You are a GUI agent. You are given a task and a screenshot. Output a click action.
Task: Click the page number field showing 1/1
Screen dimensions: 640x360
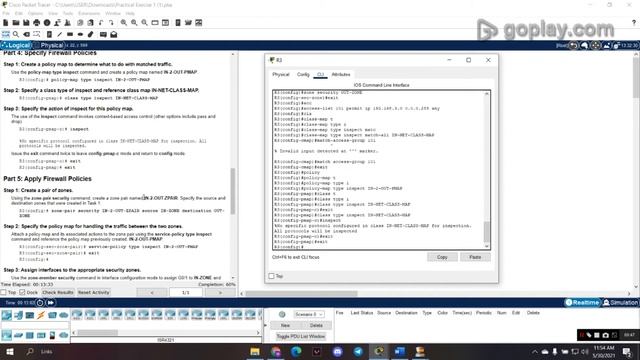pyautogui.click(x=186, y=292)
